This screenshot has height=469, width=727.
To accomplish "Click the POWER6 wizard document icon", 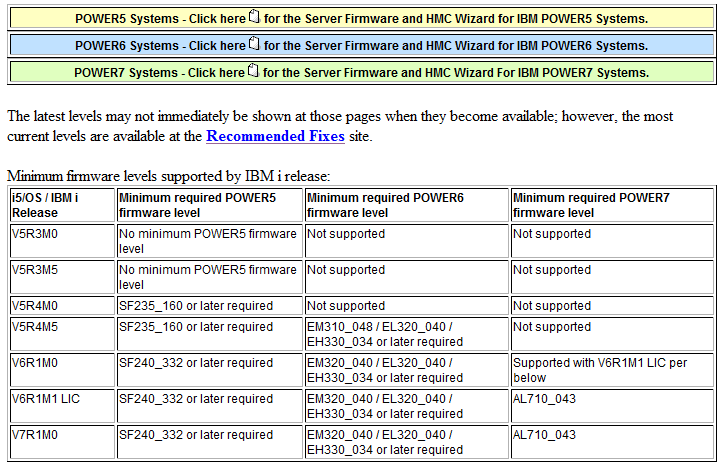I will click(x=254, y=44).
